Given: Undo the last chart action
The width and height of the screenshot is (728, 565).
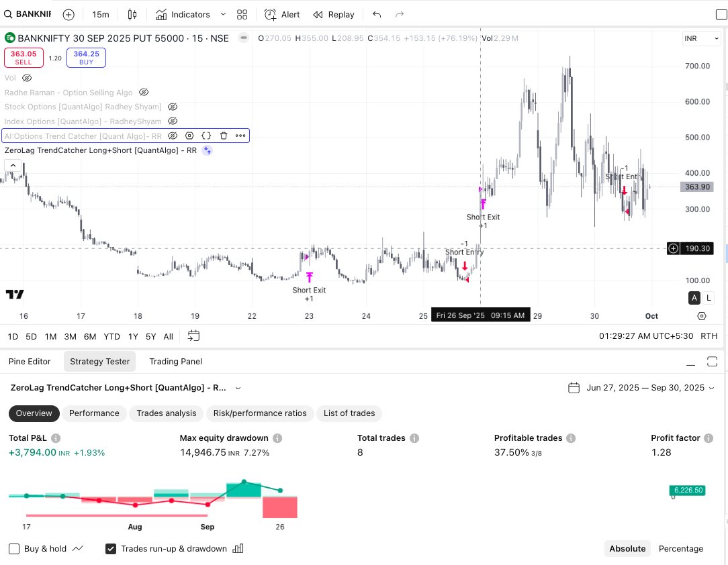Looking at the screenshot, I should (x=377, y=14).
